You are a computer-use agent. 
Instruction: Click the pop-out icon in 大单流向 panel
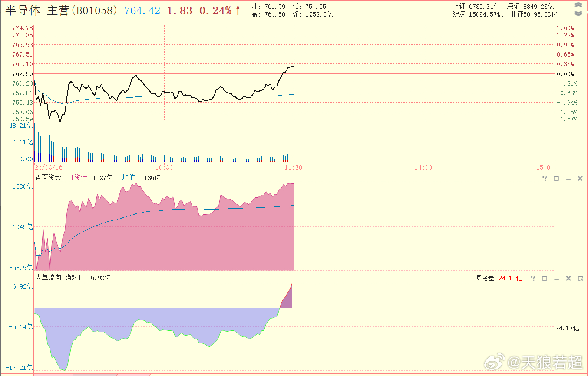click(x=580, y=278)
